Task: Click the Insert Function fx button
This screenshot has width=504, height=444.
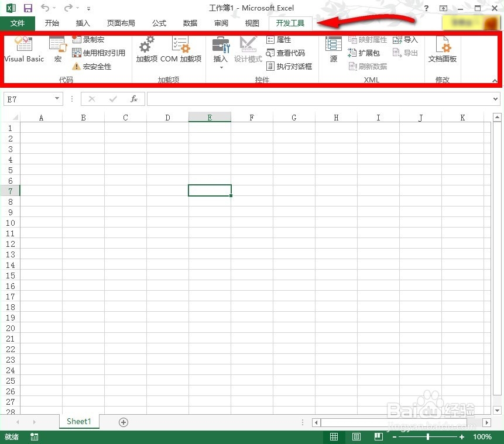Action: [x=134, y=99]
